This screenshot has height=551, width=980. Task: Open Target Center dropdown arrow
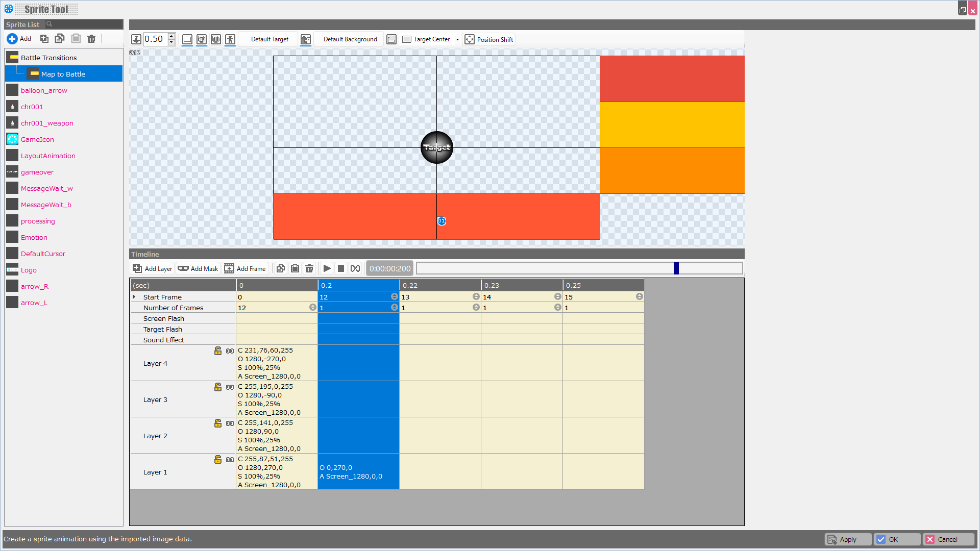457,39
